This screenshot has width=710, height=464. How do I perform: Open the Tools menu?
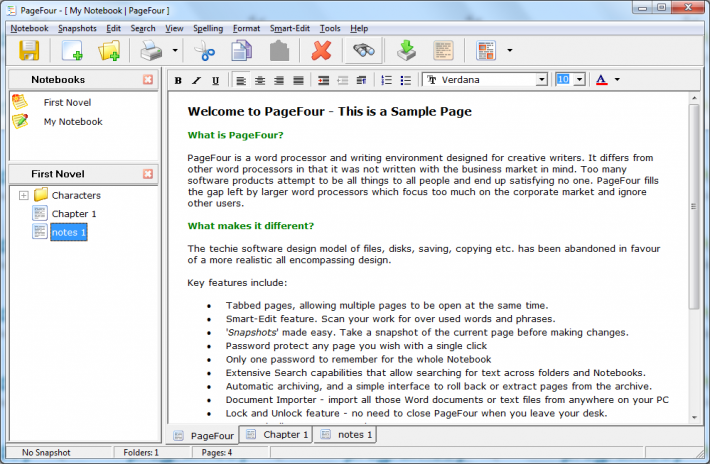click(330, 28)
